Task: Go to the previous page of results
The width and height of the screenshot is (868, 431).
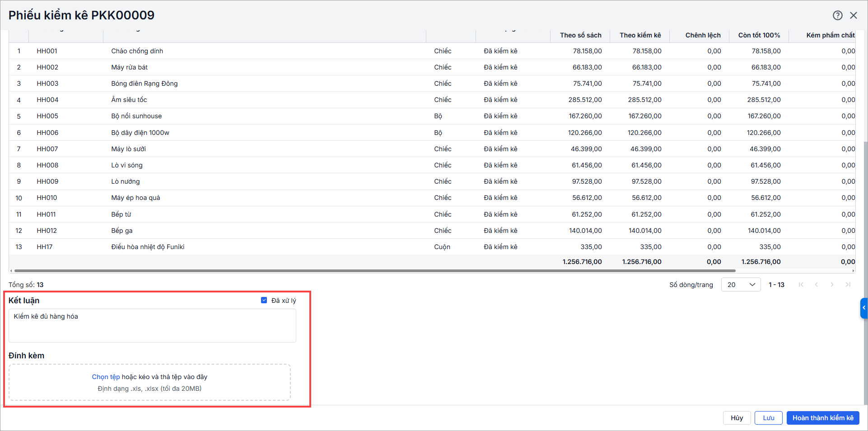Action: pos(816,284)
